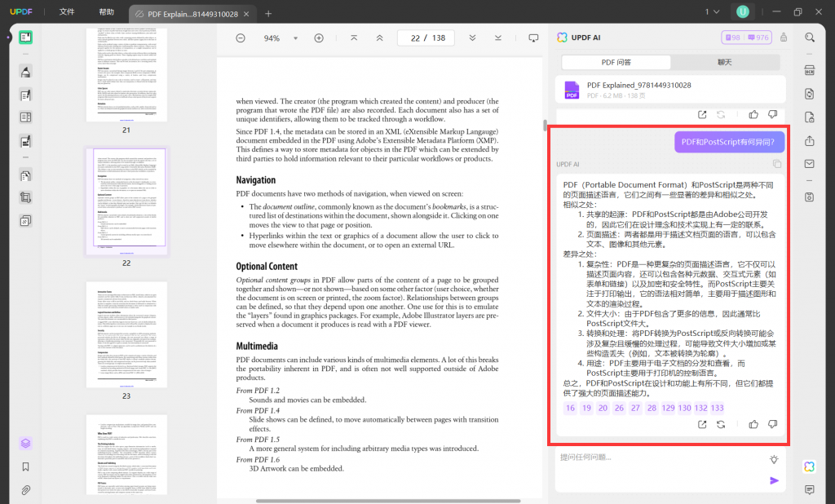Open the search magnifier
This screenshot has height=504, width=835.
pos(810,38)
